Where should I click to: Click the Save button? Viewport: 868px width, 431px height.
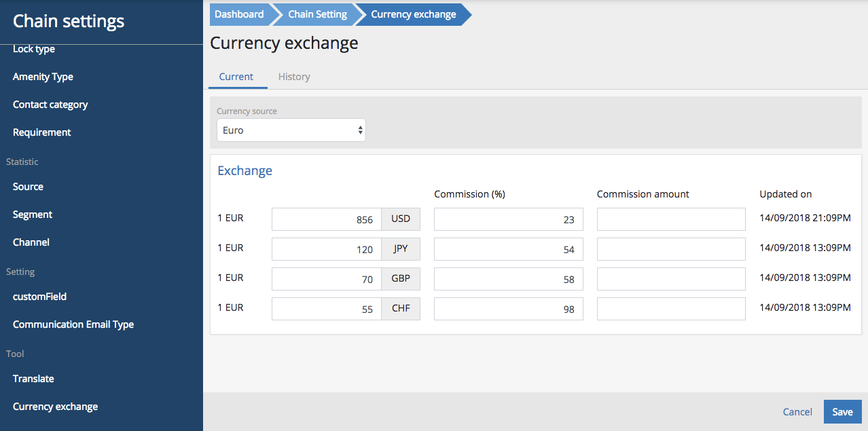point(842,412)
